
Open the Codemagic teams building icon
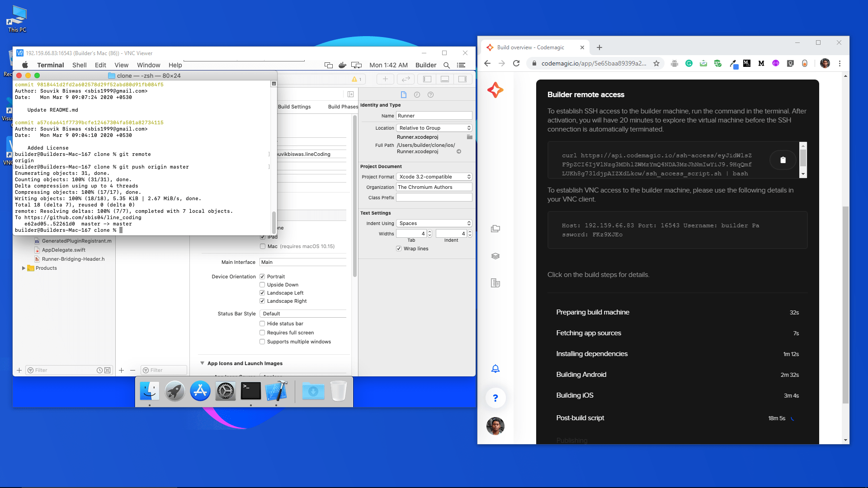495,283
